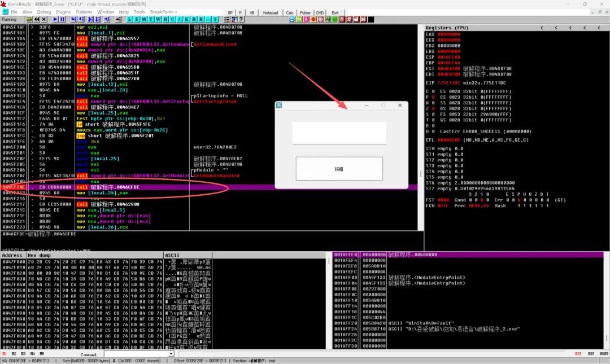Screen dimensions: 610x364
Task: Click the execute till return icon
Action: point(107,19)
